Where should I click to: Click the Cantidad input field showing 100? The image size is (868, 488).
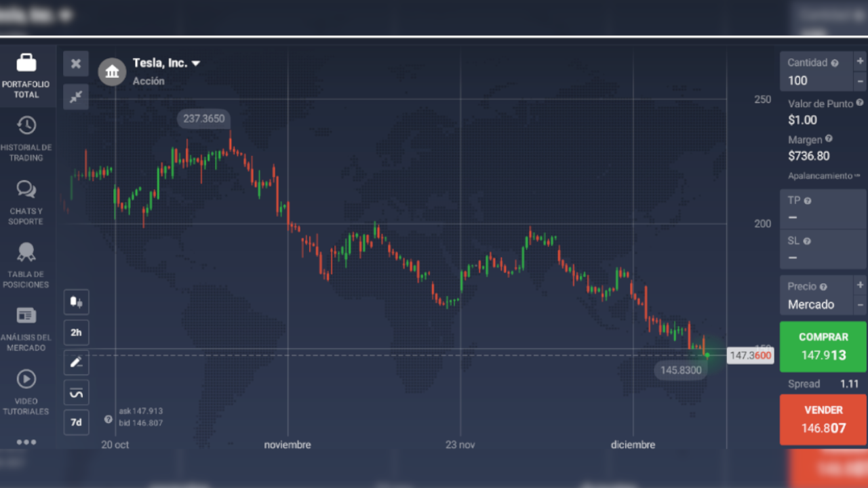click(816, 80)
